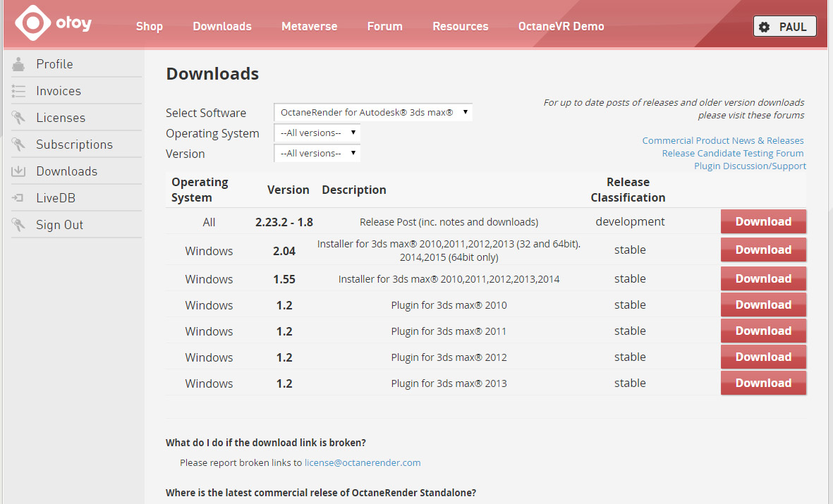Download plugin for 3ds max 2012
Screen dimensions: 833x504
pyautogui.click(x=763, y=357)
